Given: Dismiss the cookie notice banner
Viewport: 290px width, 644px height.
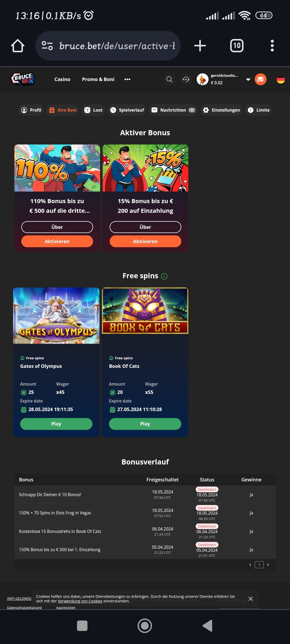Looking at the screenshot, I should [251, 599].
